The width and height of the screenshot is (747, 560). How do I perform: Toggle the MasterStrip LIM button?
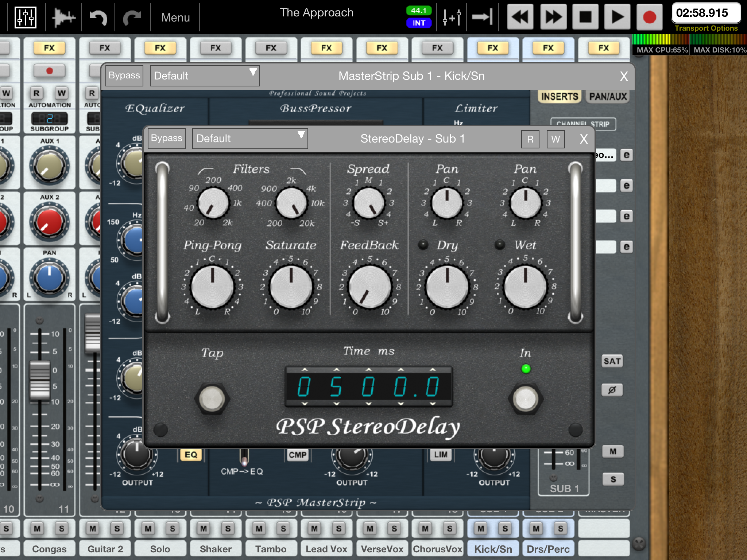(x=441, y=455)
